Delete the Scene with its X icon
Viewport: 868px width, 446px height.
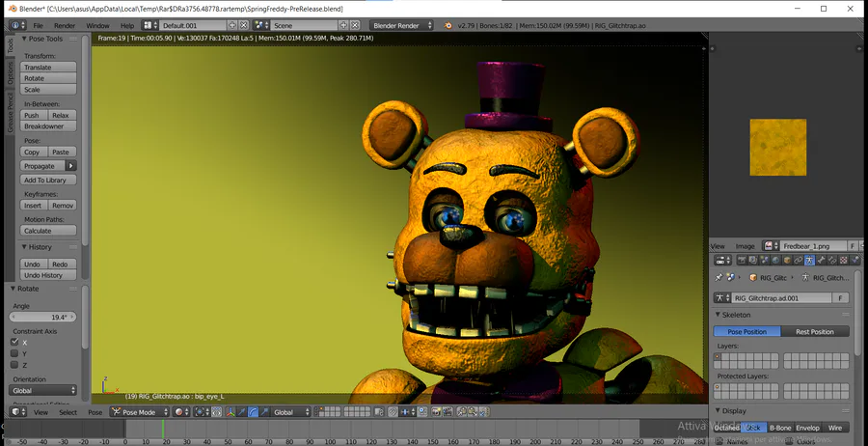pyautogui.click(x=355, y=25)
